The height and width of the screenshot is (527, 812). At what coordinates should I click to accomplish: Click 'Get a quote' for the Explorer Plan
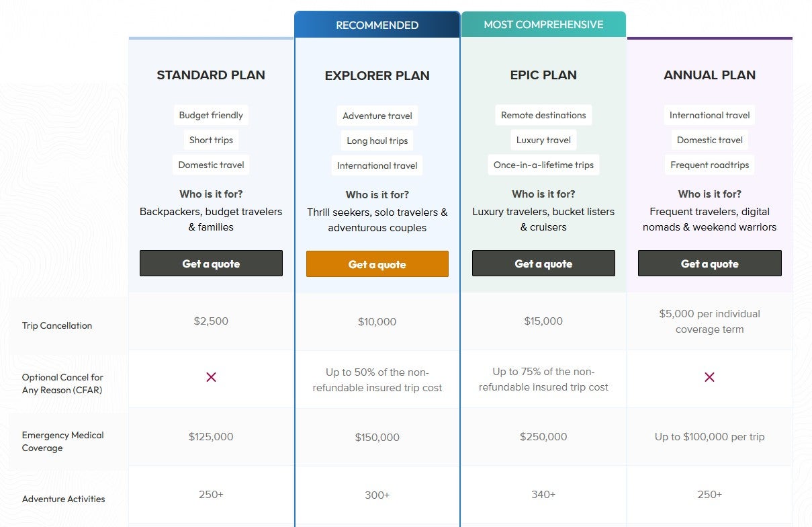click(377, 263)
